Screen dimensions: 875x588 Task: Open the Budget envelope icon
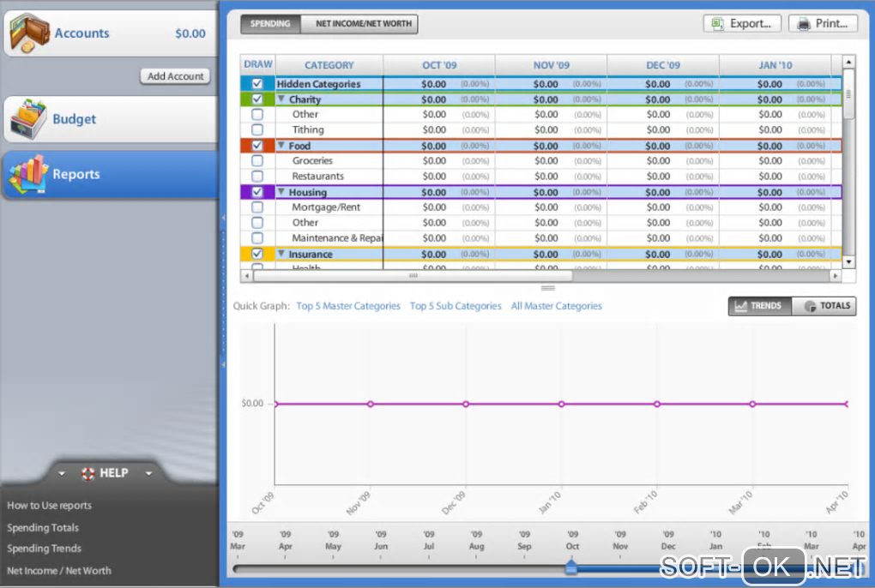29,119
